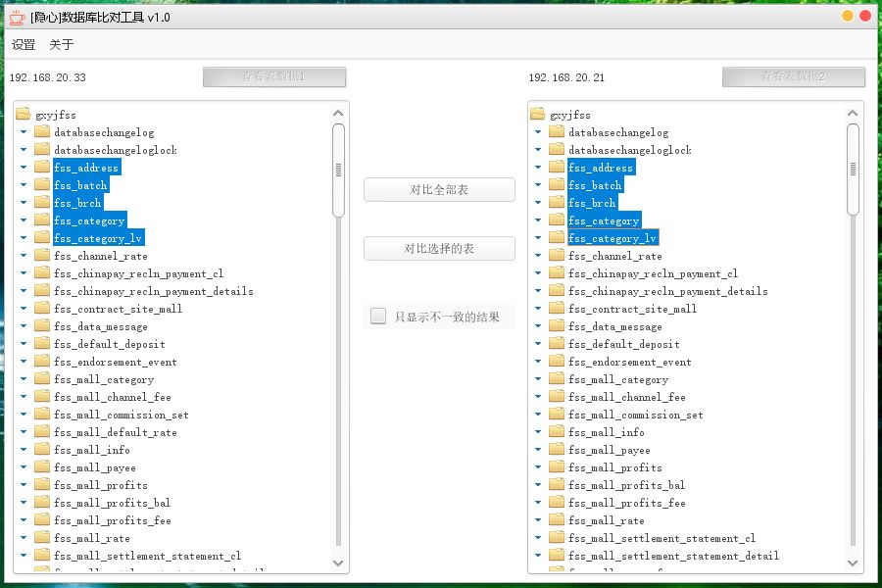Select fss_mall_channel_fee in right tree
Screen dimensions: 882x588
click(626, 397)
